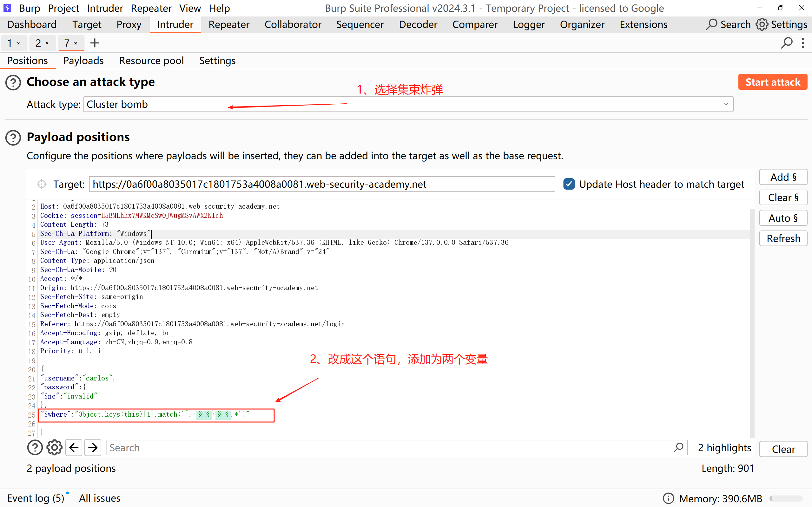Viewport: 812px width, 507px height.
Task: Go to previous search match arrow
Action: tap(74, 448)
